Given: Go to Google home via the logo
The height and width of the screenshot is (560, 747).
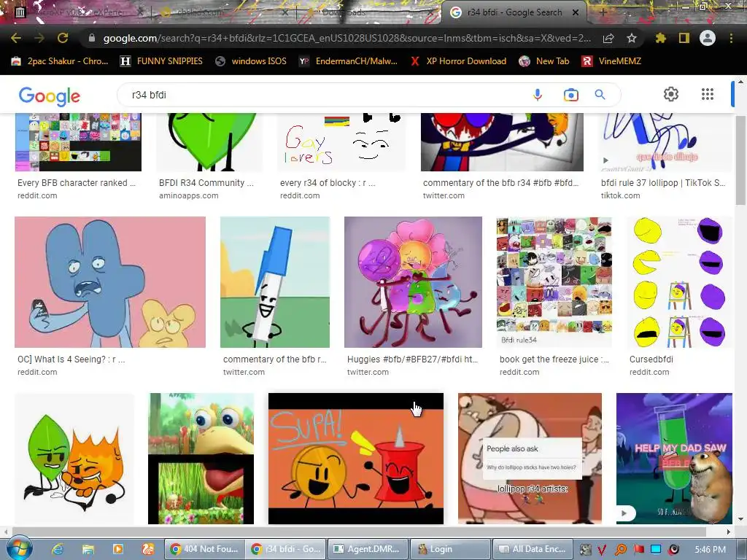Looking at the screenshot, I should [x=50, y=96].
